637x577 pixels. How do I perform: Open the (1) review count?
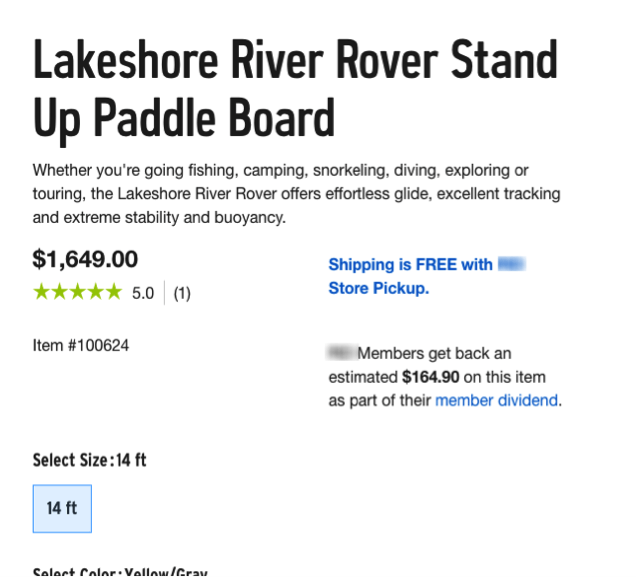[182, 293]
